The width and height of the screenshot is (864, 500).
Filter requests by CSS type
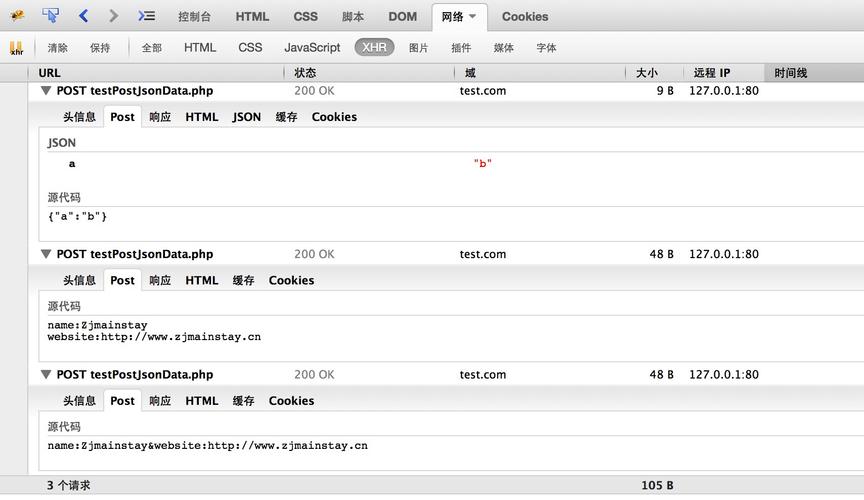(250, 48)
